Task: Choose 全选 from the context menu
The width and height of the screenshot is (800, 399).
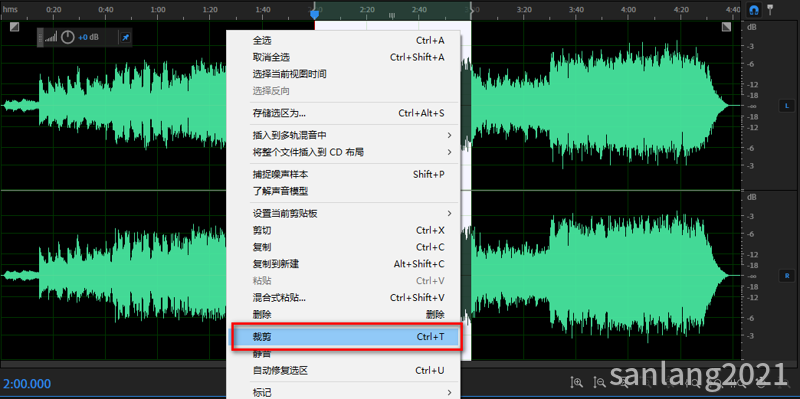Action: (343, 41)
